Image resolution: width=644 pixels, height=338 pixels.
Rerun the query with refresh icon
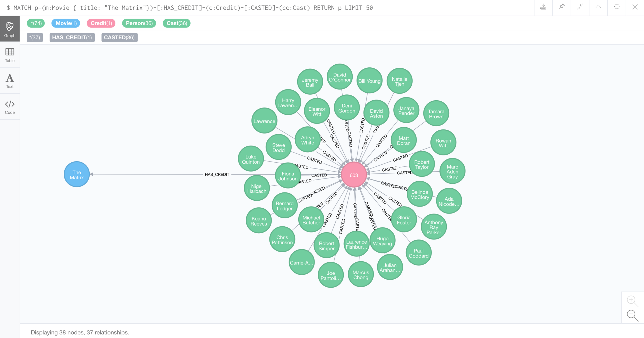[617, 7]
